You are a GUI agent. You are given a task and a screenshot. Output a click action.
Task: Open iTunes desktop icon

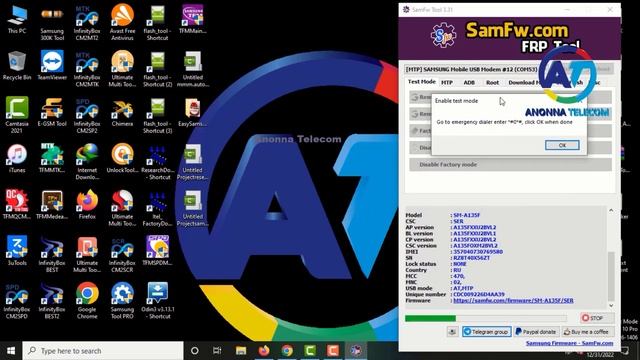(x=17, y=158)
